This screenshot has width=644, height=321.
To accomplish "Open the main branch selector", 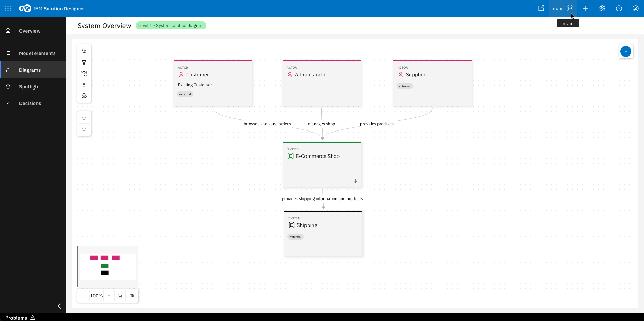I will click(563, 8).
